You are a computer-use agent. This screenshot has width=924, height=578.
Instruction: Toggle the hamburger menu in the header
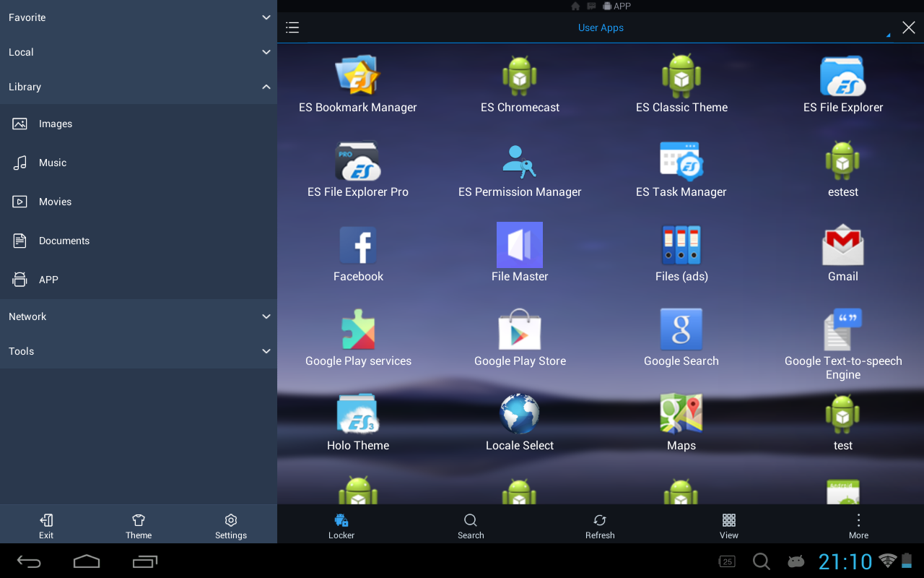[292, 27]
